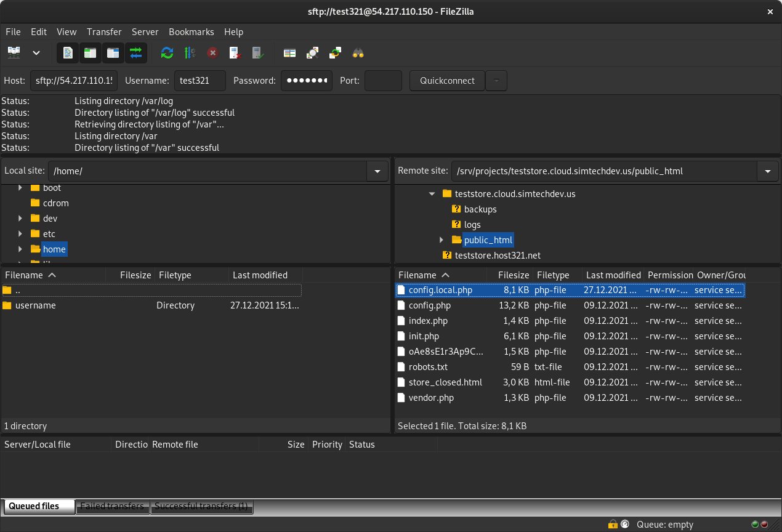This screenshot has height=532, width=782.
Task: Open the Site Manager dropdown arrow
Action: coord(36,53)
